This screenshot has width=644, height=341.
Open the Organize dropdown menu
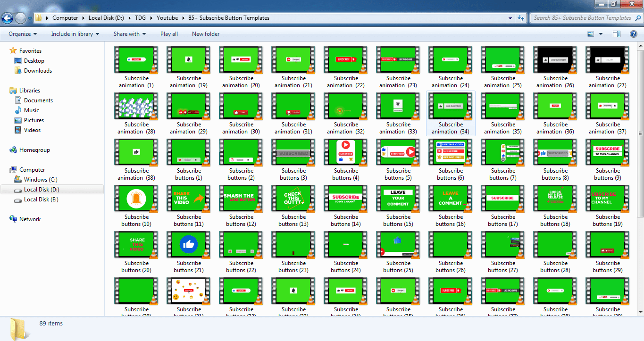click(x=23, y=34)
